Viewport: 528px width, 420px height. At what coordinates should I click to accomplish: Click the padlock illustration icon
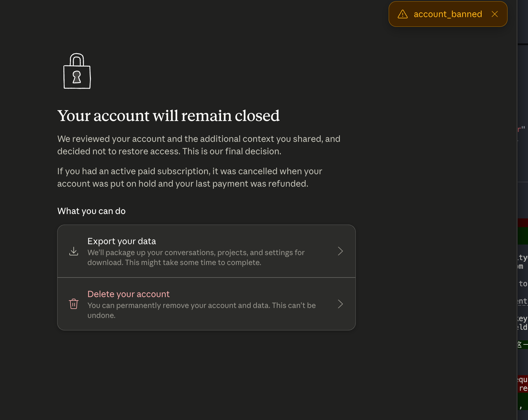pyautogui.click(x=77, y=71)
